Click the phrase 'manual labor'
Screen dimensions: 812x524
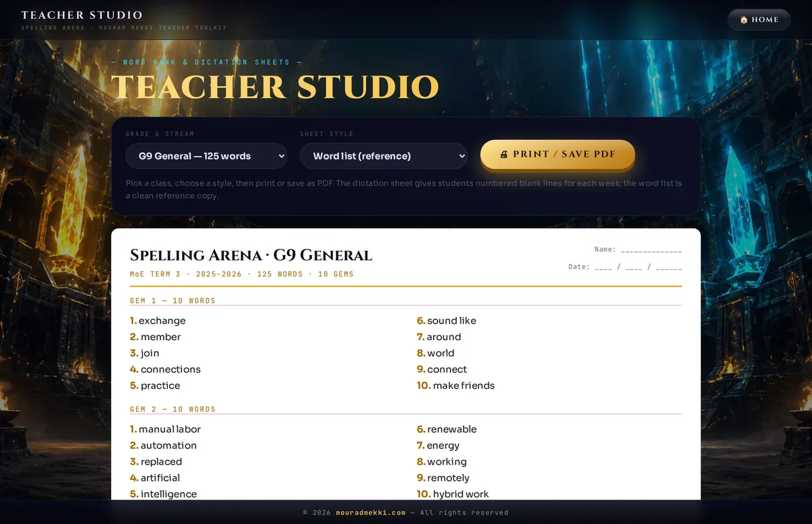pyautogui.click(x=170, y=429)
